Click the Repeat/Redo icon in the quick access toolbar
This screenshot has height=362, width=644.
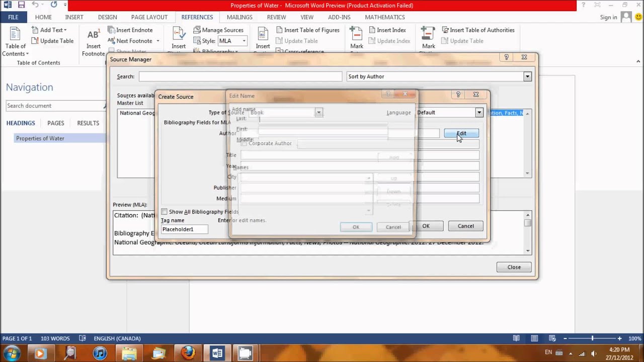pyautogui.click(x=54, y=5)
